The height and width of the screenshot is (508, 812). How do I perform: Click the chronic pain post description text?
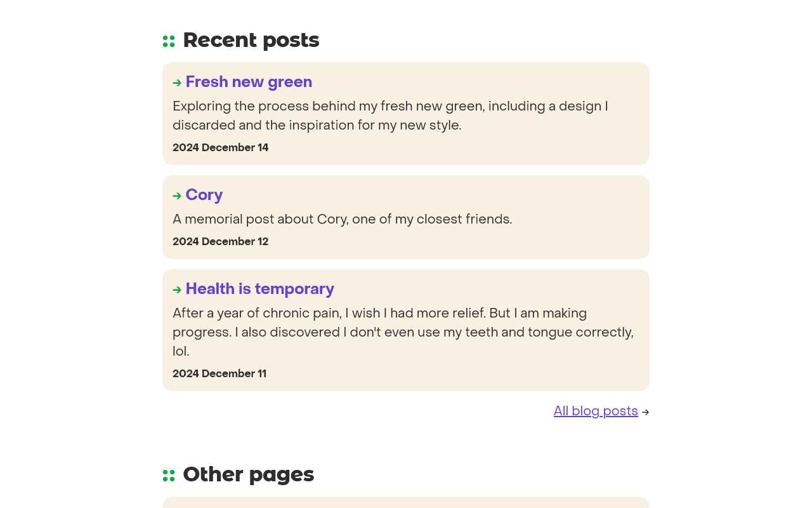pos(403,332)
